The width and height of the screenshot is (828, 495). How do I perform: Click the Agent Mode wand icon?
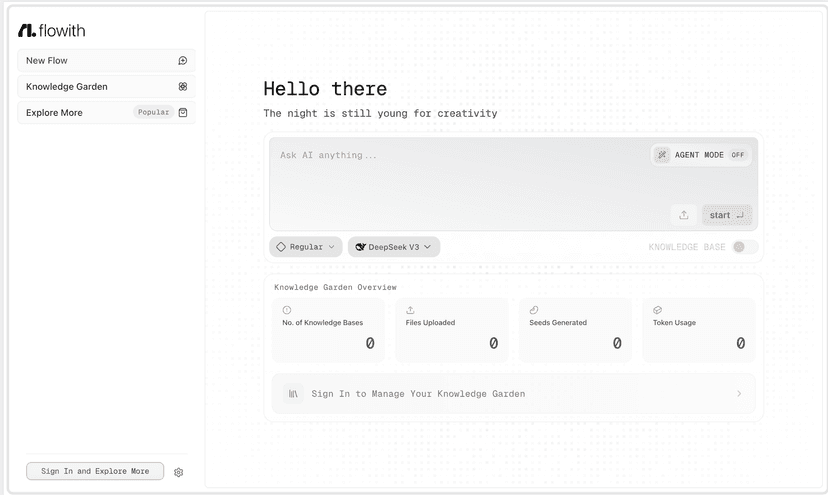click(x=662, y=155)
